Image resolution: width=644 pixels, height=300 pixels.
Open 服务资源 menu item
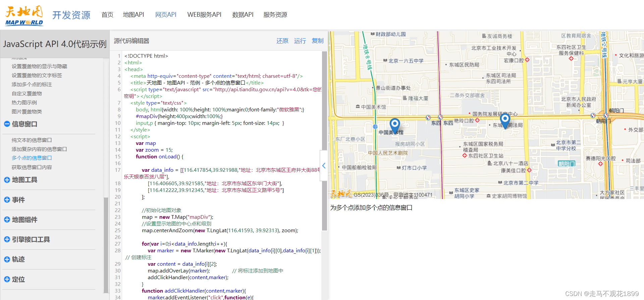pyautogui.click(x=275, y=15)
